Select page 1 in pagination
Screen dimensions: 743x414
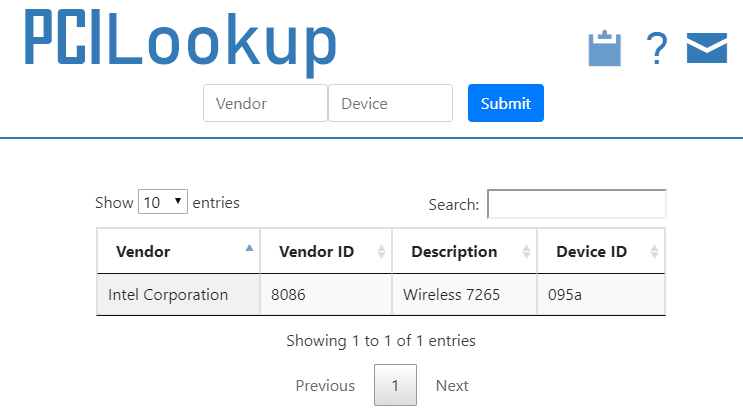(395, 385)
